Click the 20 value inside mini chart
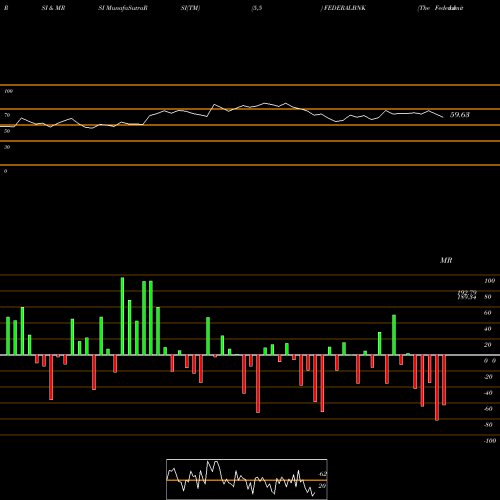This screenshot has width=500, height=500. 322,486
